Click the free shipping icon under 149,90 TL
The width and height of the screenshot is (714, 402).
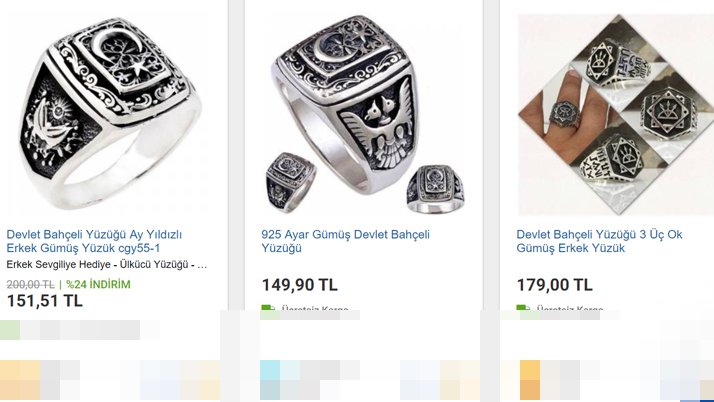[267, 310]
